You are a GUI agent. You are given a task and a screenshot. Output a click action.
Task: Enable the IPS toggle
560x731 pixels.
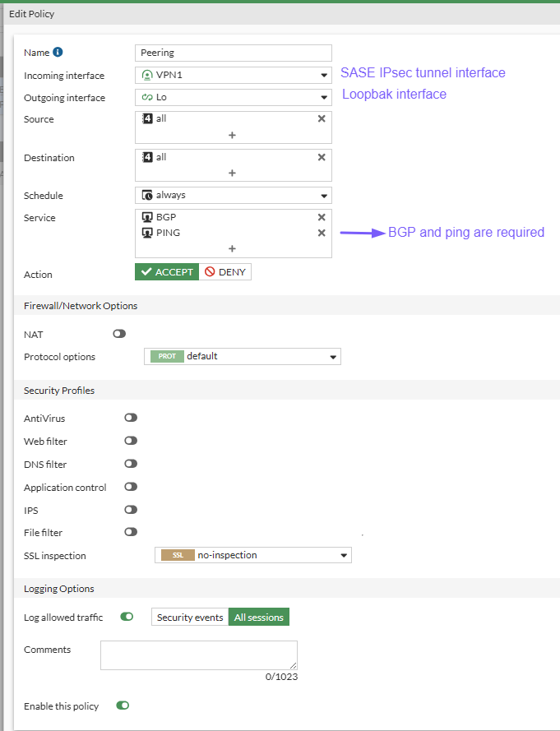[x=131, y=510]
